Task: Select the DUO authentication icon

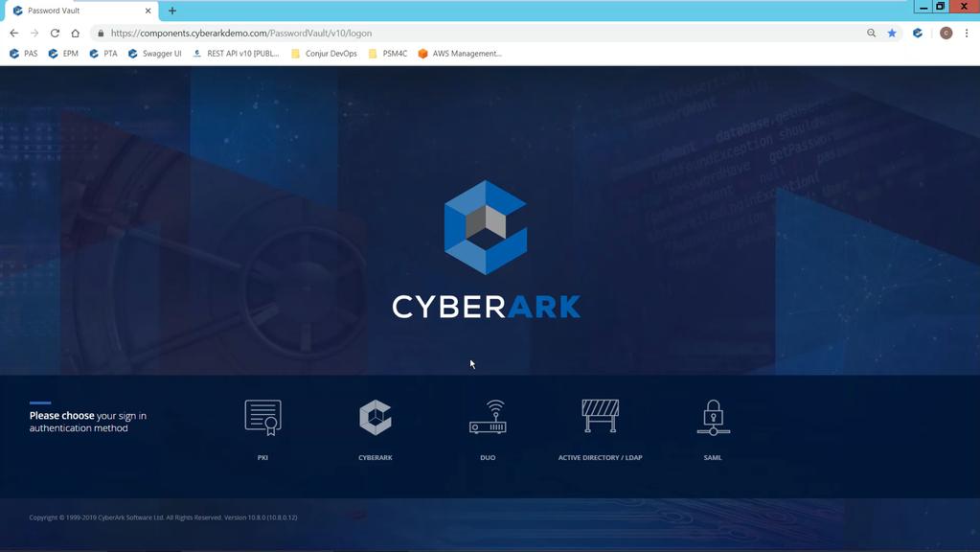Action: tap(488, 417)
